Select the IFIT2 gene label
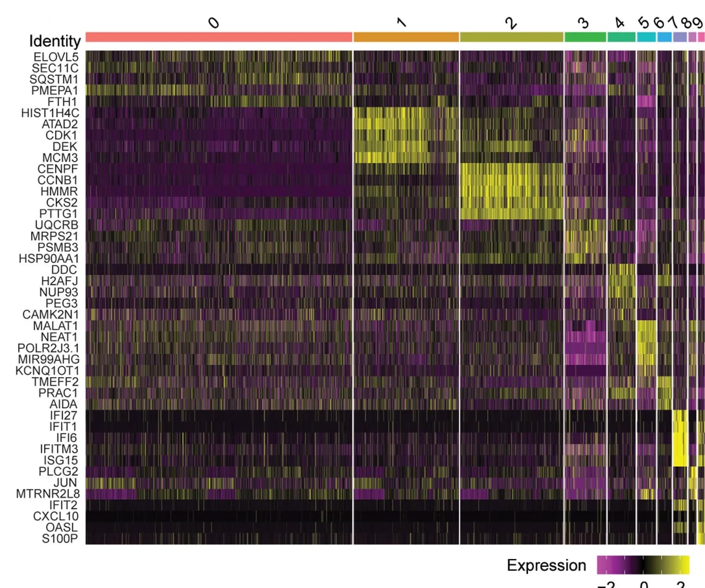This screenshot has height=588, width=705. pyautogui.click(x=64, y=505)
